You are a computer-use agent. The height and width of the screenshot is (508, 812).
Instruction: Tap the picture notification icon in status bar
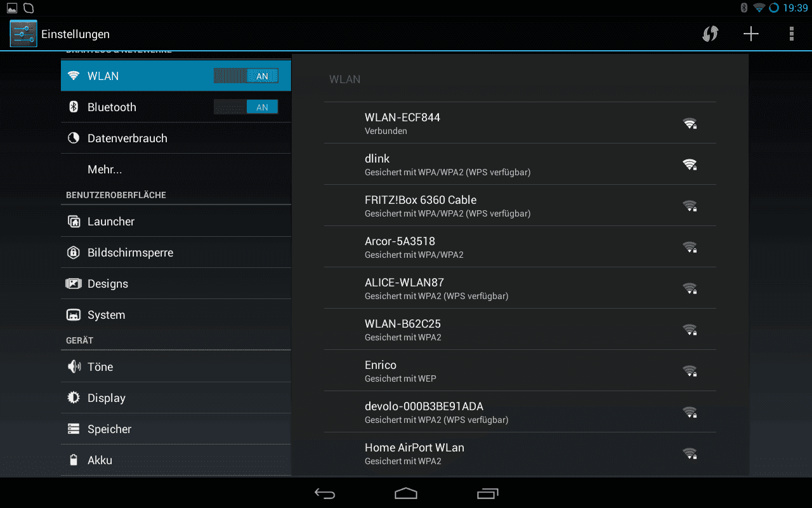(12, 8)
